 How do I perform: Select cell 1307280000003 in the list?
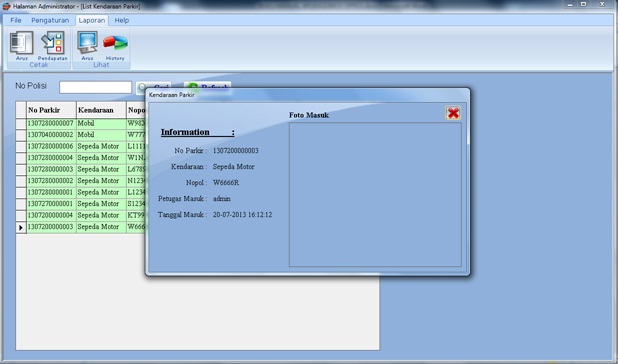coord(51,169)
